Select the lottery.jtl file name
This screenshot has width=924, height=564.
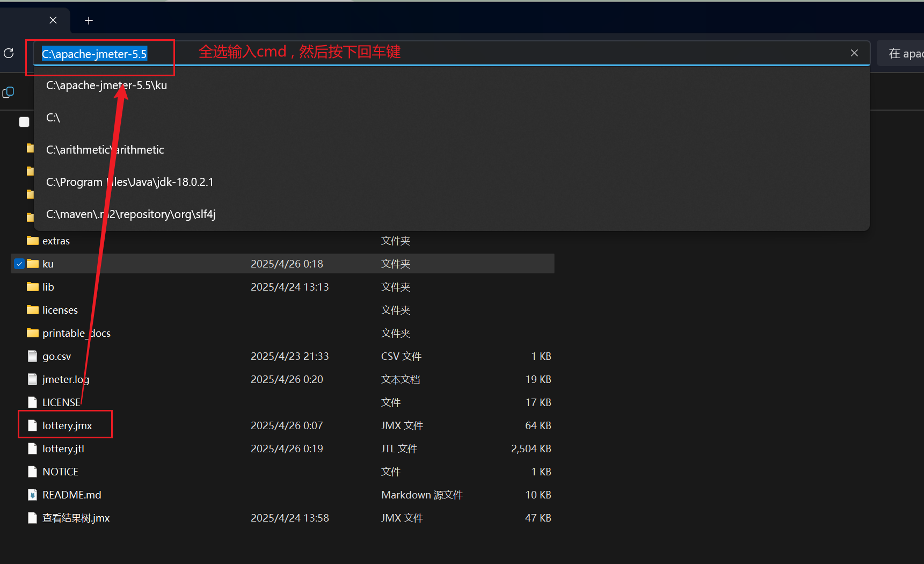coord(63,449)
